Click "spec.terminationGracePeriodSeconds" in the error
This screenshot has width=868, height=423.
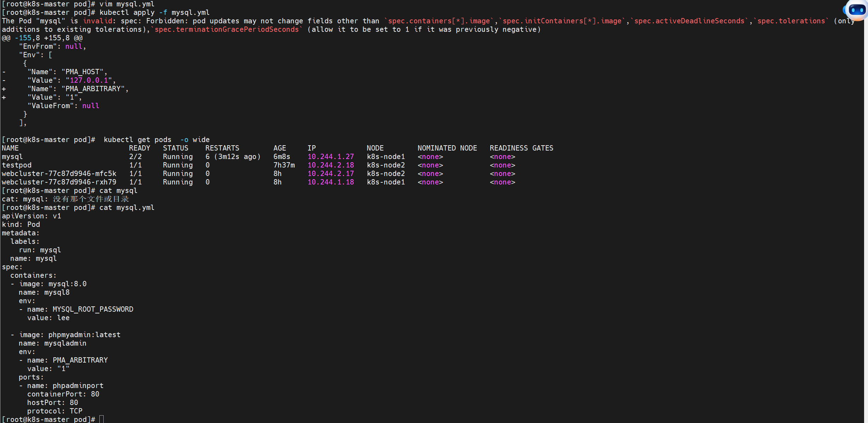click(227, 29)
